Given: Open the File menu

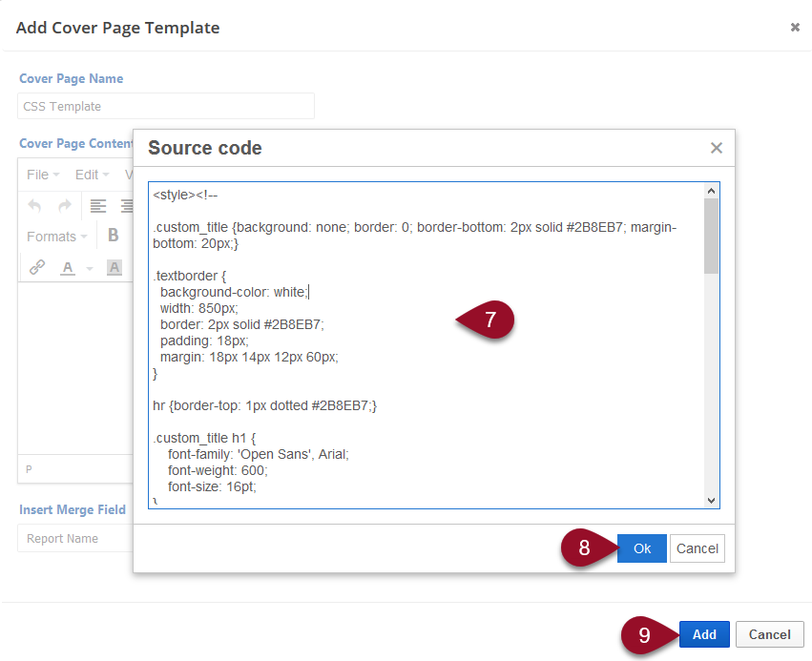Looking at the screenshot, I should (42, 175).
